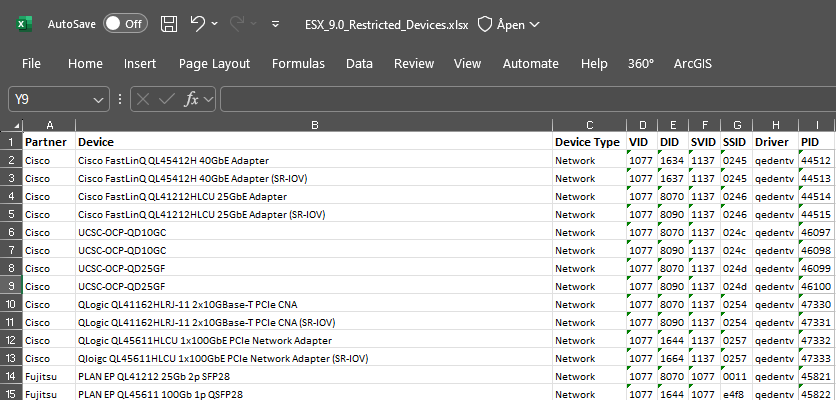
Task: Click the formula Cancel X icon
Action: click(x=144, y=99)
